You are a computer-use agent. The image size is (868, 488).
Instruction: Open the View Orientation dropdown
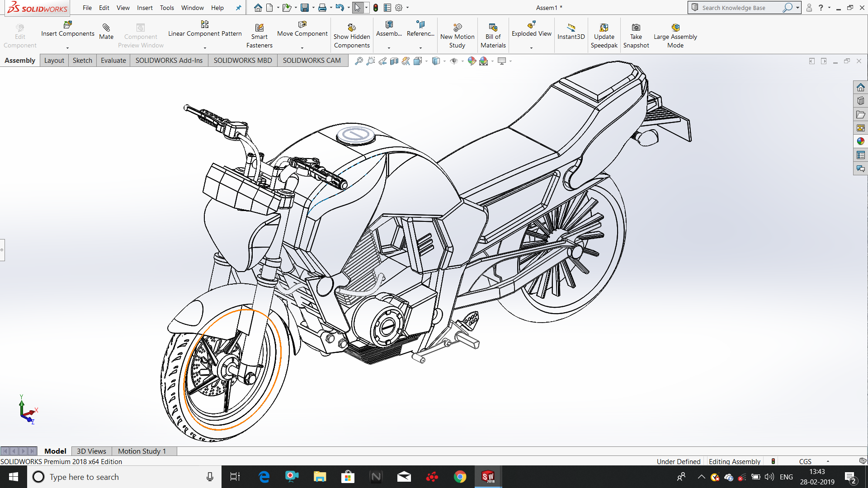tap(426, 61)
